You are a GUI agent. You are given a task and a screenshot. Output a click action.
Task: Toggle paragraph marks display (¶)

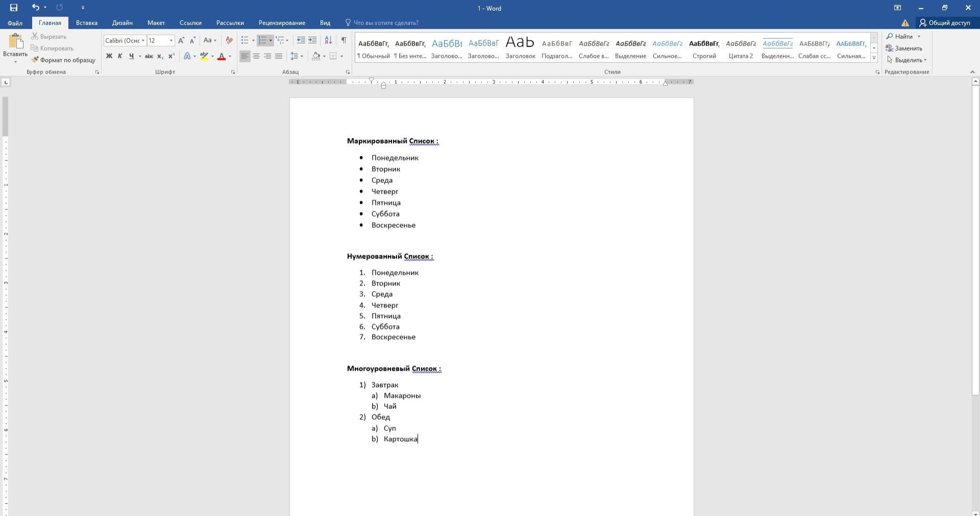click(x=344, y=40)
